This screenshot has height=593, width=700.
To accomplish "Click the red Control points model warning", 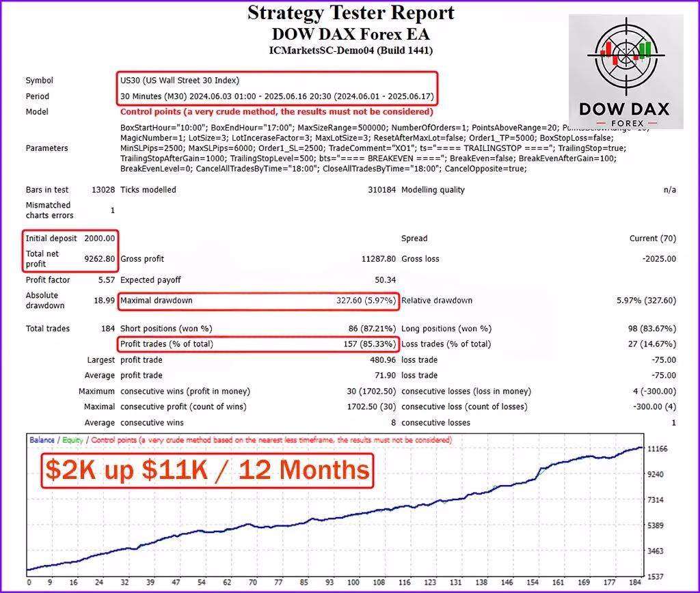I will coord(276,112).
